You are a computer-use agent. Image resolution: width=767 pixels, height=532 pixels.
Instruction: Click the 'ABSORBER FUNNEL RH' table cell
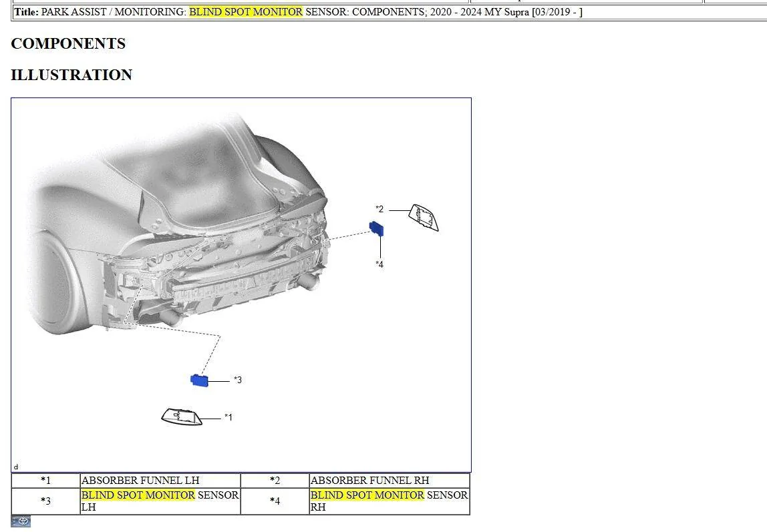tap(390, 480)
